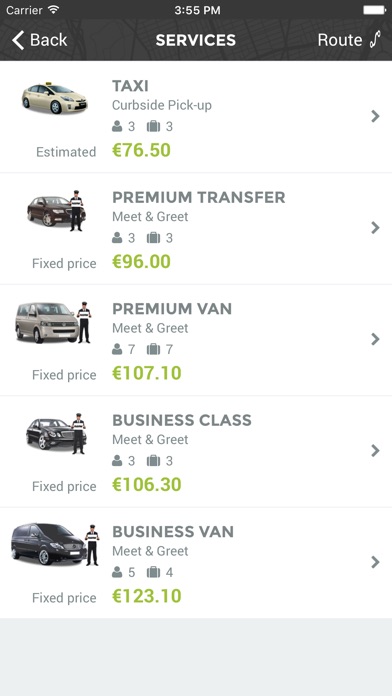This screenshot has width=392, height=696.
Task: Tap the yellow taxi car image
Action: click(x=55, y=98)
